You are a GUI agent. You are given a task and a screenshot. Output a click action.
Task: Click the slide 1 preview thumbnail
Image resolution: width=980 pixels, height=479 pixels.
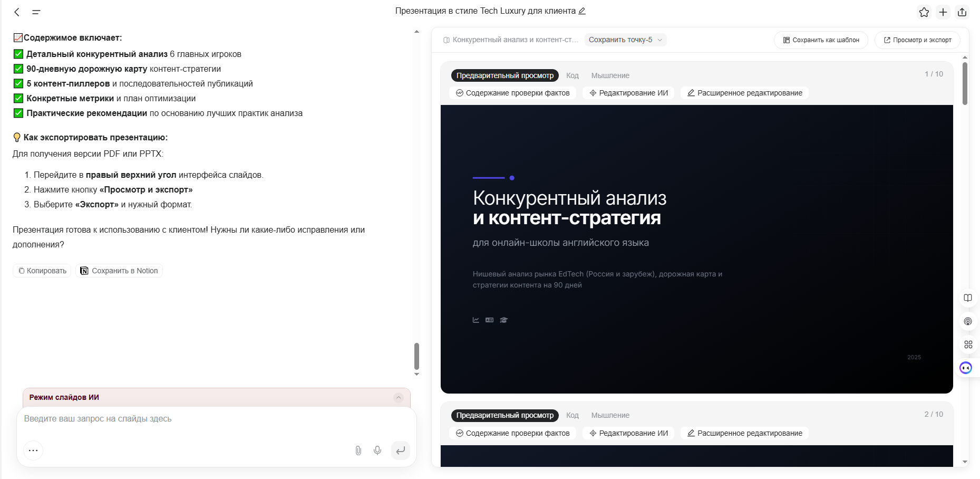(x=697, y=249)
